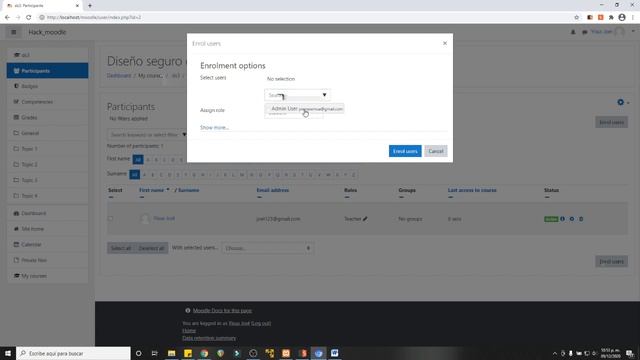Open Calendar in the sidebar

click(47, 244)
